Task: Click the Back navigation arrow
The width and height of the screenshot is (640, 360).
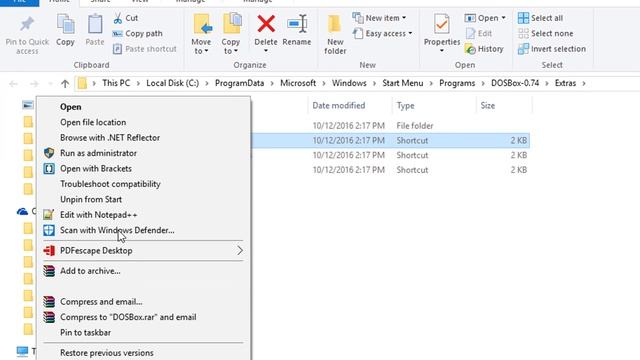Action: coord(13,84)
